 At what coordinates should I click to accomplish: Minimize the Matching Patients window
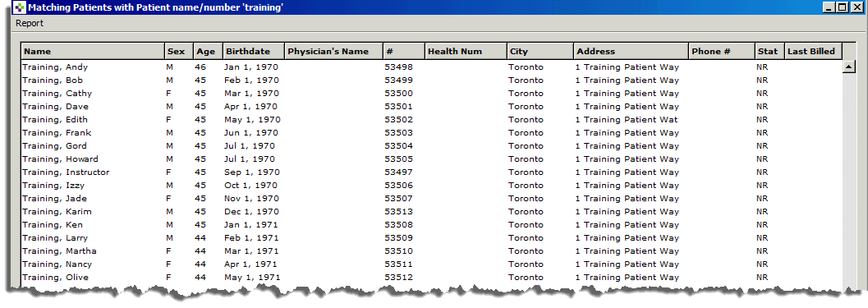(829, 7)
